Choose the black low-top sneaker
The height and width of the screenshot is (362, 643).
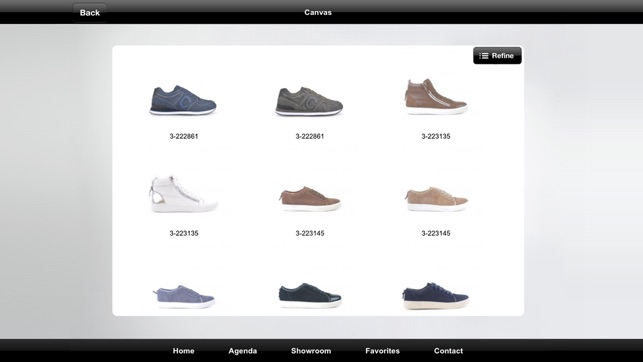tap(310, 295)
